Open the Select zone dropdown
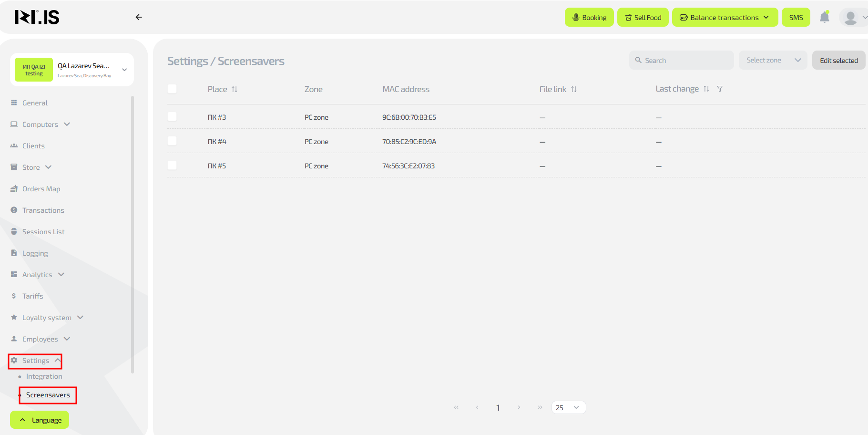The image size is (868, 435). coord(773,60)
